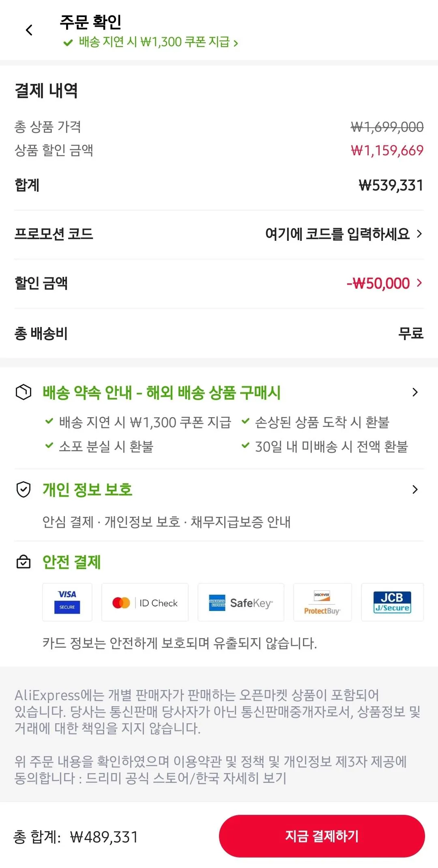
Task: Click the secure payment bag icon
Action: (x=24, y=562)
